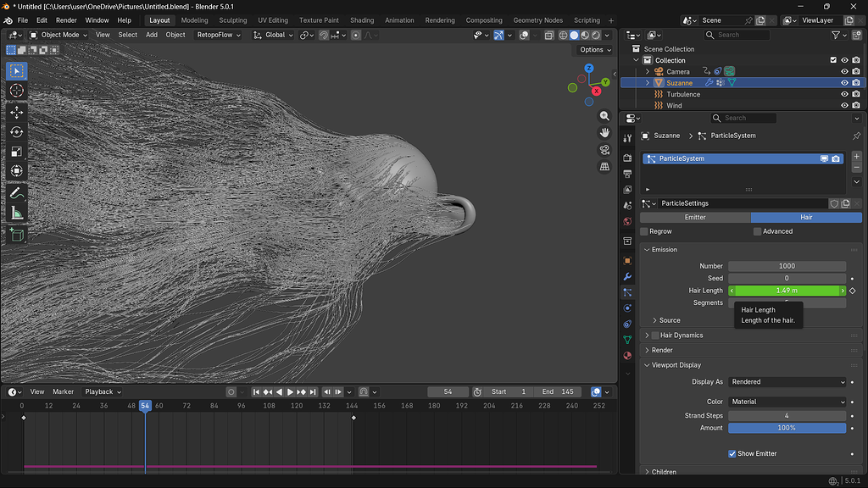Enable the Regrow checkbox

click(x=644, y=231)
